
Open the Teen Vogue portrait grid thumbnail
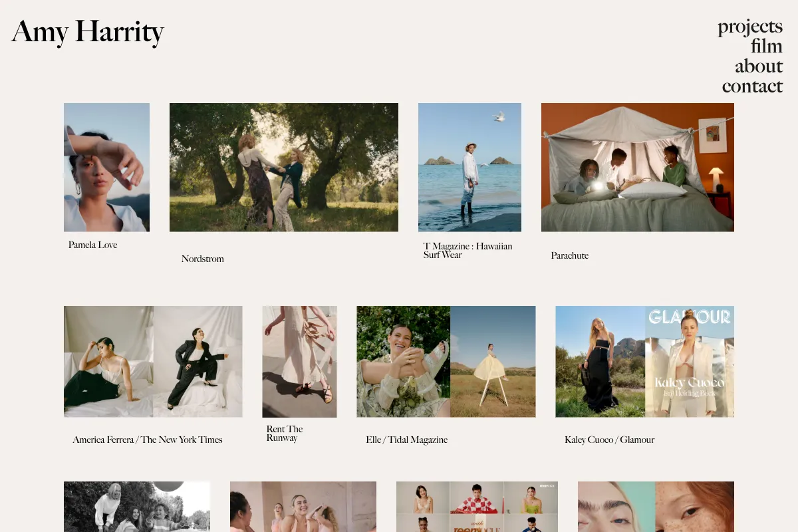coord(477,507)
